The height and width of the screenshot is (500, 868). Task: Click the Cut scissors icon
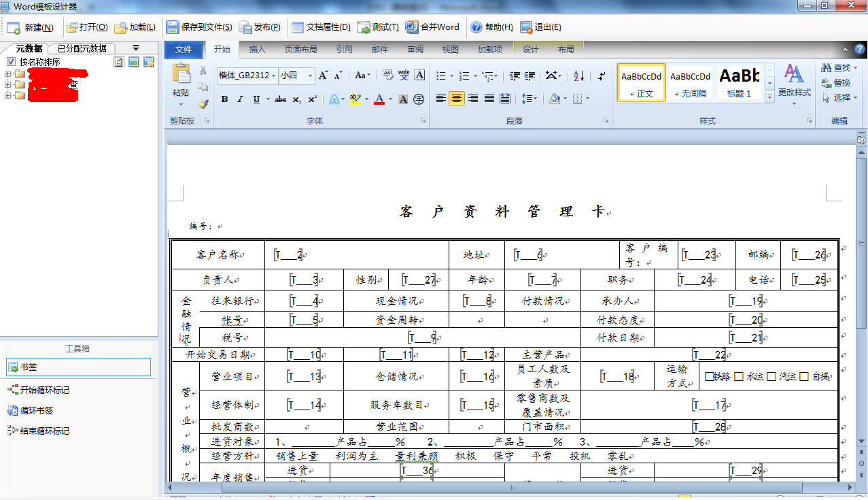[203, 71]
